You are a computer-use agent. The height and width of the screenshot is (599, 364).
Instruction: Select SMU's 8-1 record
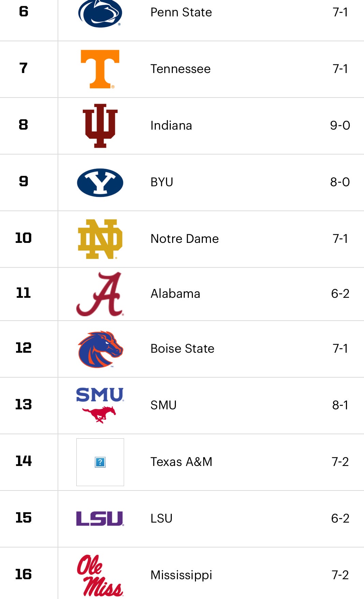(340, 405)
